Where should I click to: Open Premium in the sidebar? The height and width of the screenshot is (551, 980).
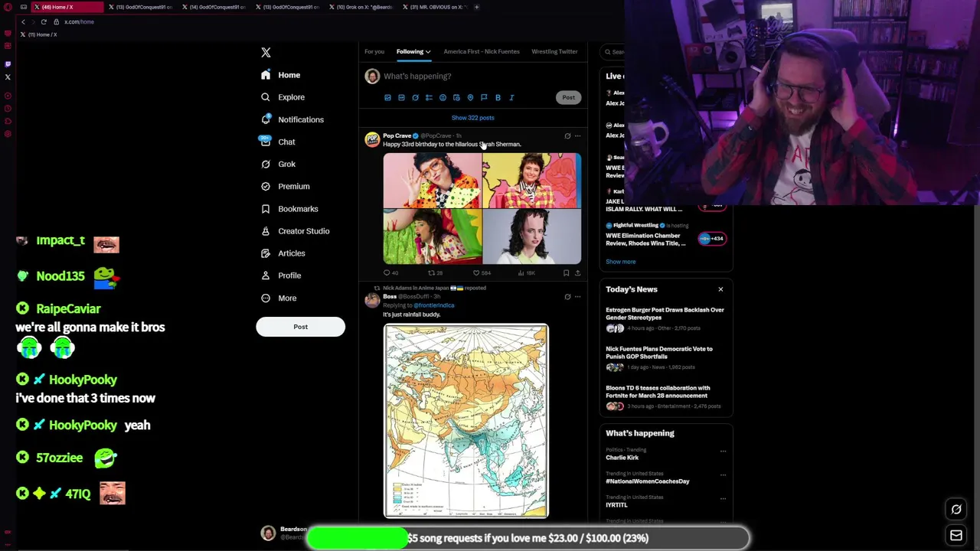285,186
